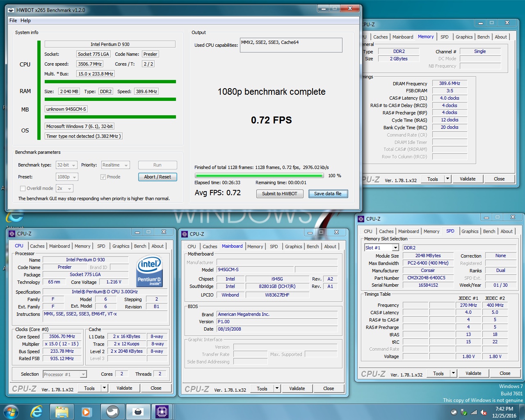Expand Tools arrow in CPU-Z Memory window
This screenshot has width=525, height=420.
(x=447, y=179)
